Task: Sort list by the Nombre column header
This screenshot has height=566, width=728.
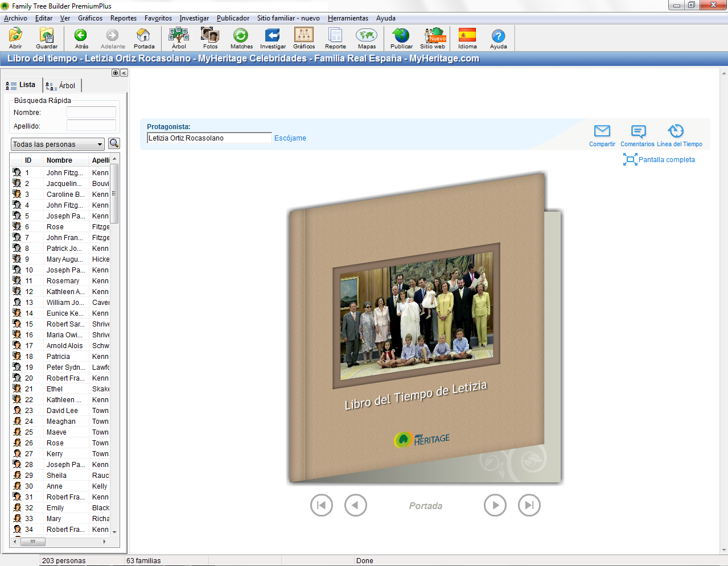Action: [65, 160]
